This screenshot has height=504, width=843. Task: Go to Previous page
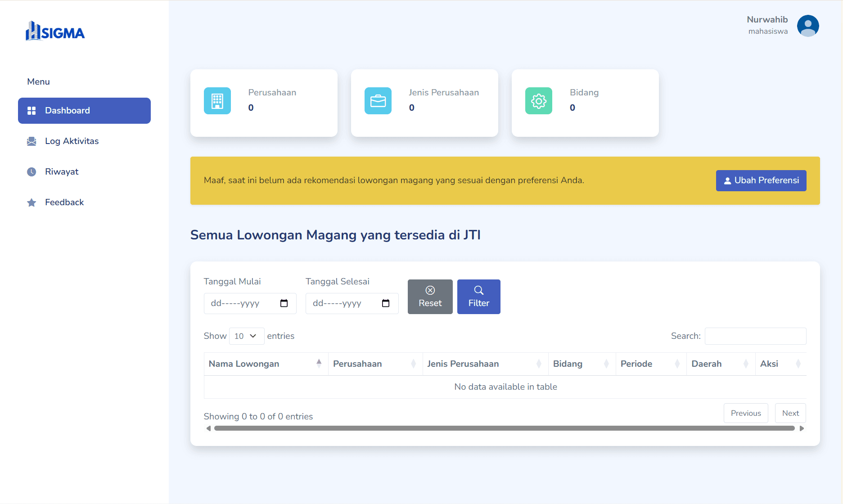click(746, 413)
